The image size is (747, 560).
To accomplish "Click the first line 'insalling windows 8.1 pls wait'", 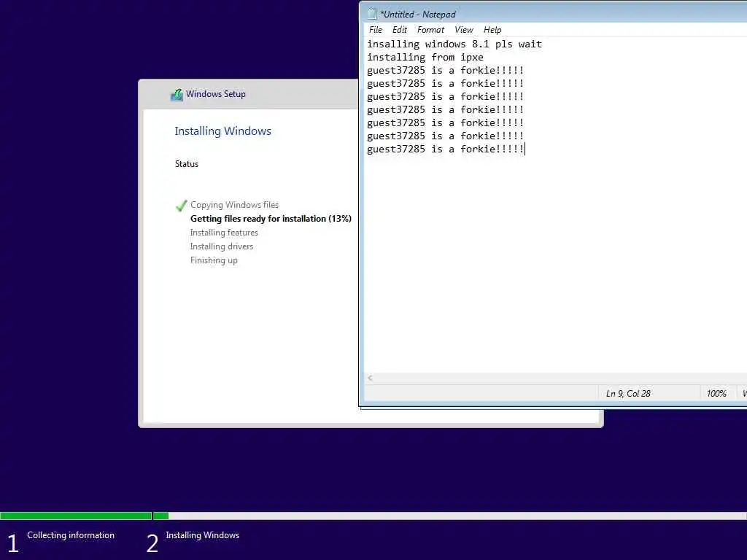I will (x=454, y=44).
